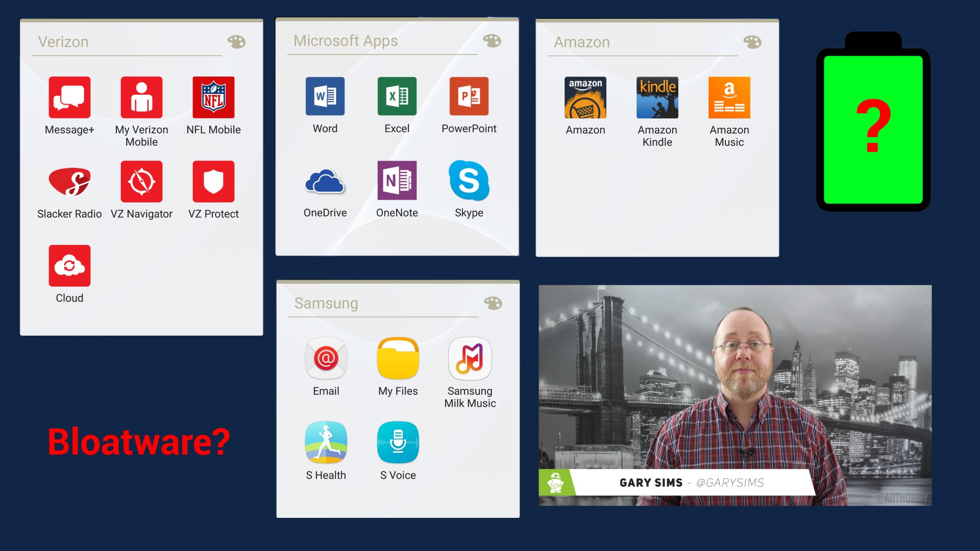Open Amazon Music app
This screenshot has height=551, width=980.
(x=729, y=97)
